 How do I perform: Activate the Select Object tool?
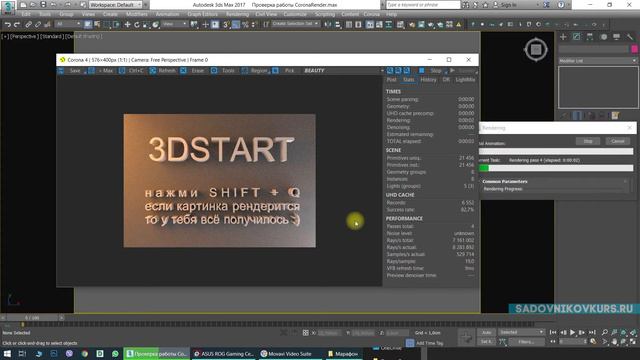(x=88, y=24)
